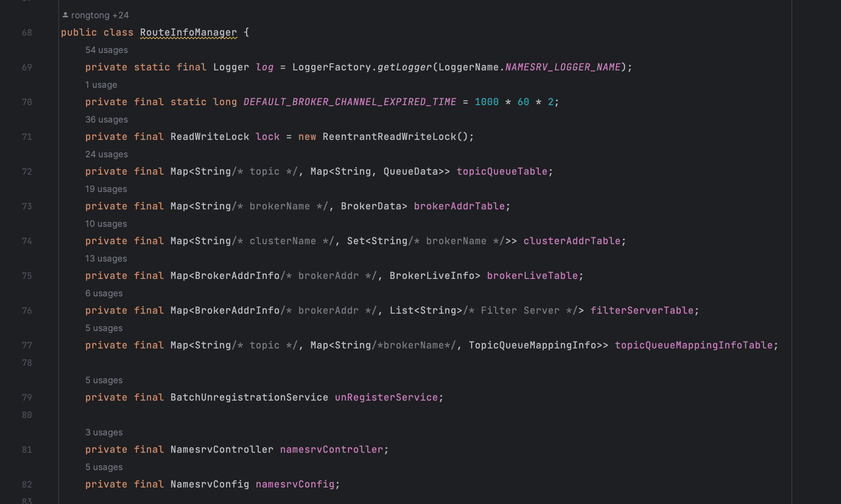Viewport: 841px width, 504px height.
Task: Show the 36 usages of lock
Action: 107,119
